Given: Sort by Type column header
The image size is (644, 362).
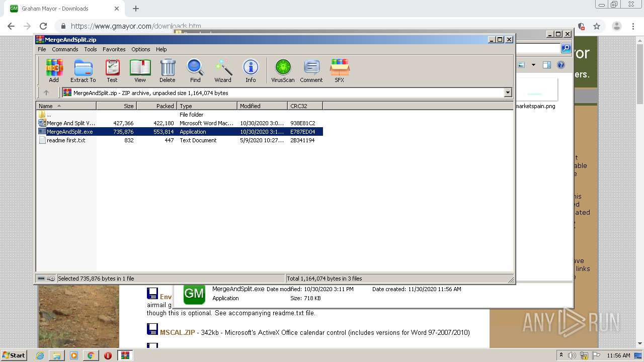Looking at the screenshot, I should coord(207,106).
